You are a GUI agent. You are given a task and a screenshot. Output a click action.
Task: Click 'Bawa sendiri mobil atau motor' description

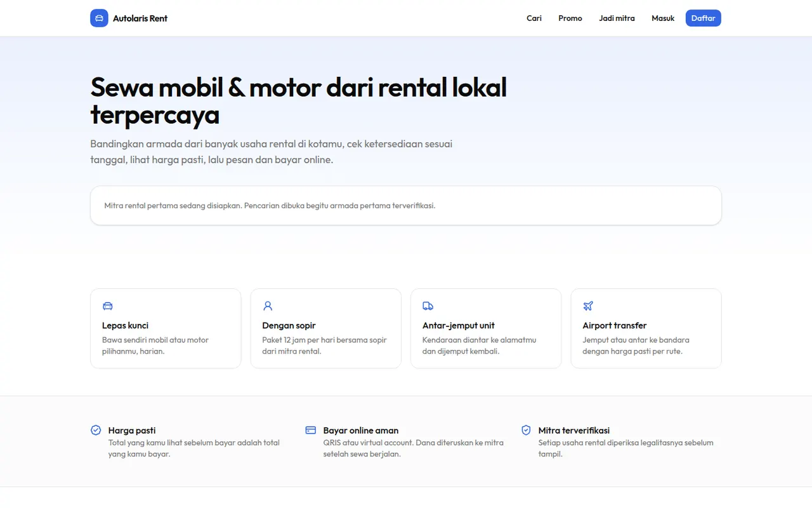[x=155, y=345]
